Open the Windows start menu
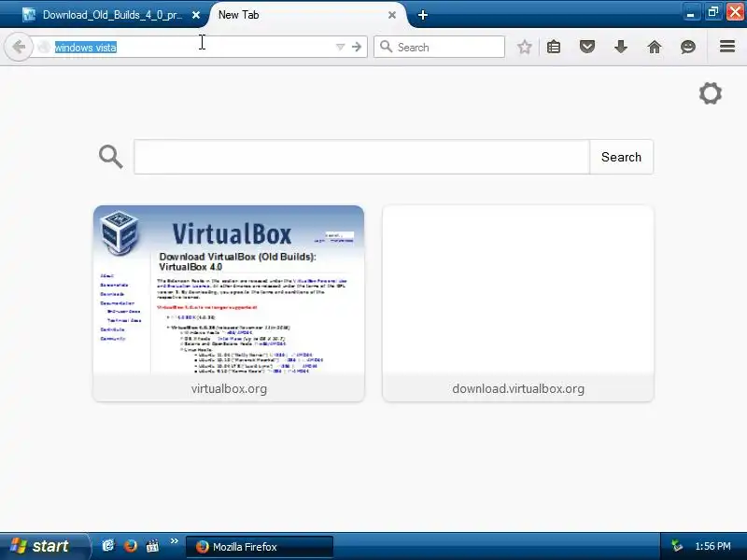This screenshot has height=560, width=747. tap(44, 546)
